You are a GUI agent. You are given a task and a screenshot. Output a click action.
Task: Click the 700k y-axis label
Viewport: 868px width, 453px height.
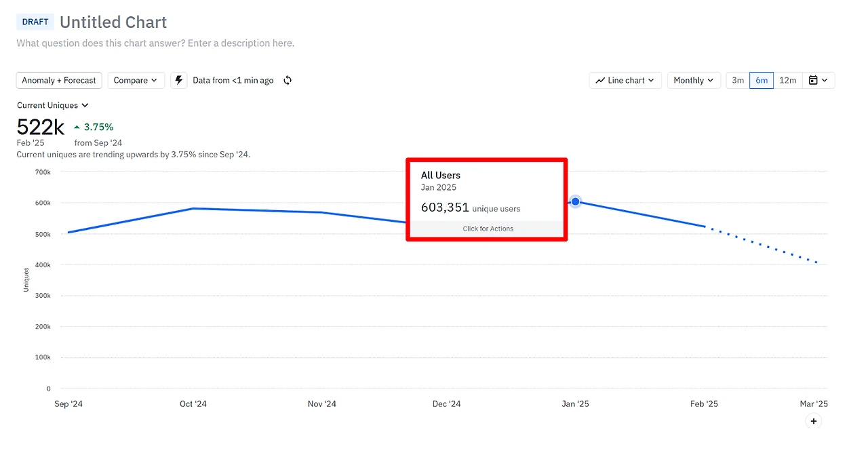click(43, 172)
